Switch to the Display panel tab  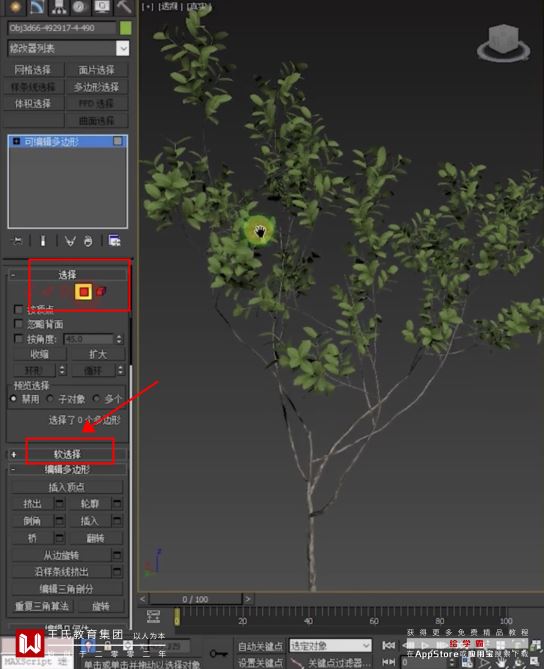click(102, 6)
